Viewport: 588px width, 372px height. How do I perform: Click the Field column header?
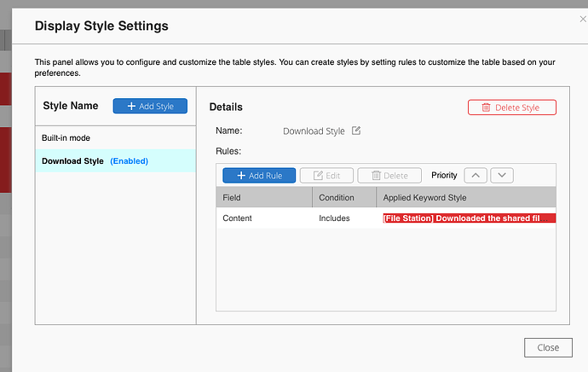[x=232, y=197]
